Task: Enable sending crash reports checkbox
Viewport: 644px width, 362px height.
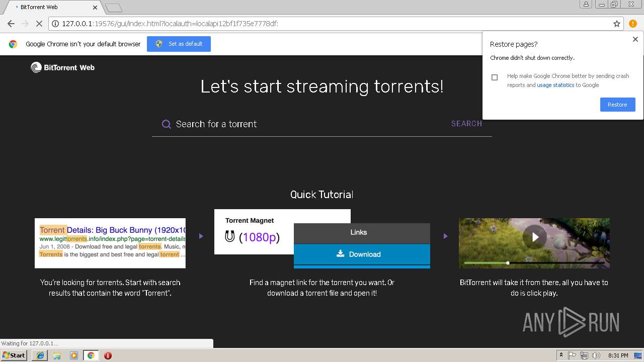Action: [495, 77]
